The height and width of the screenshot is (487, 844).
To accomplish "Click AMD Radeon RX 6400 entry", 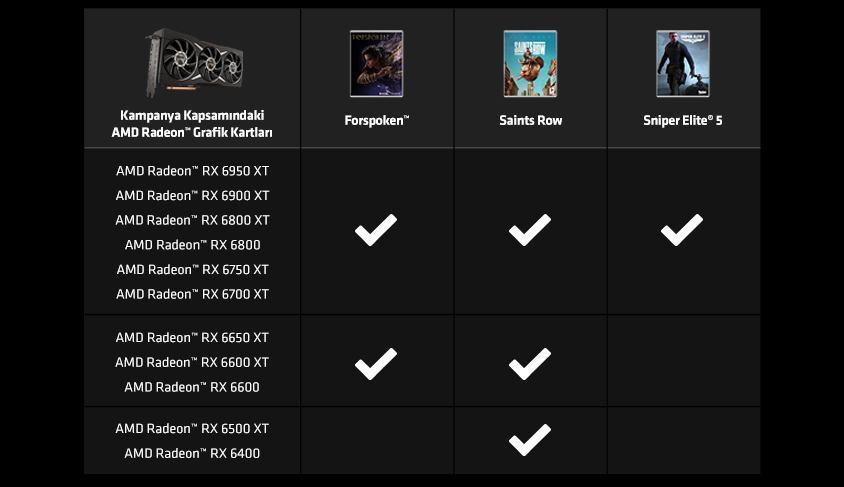I will [x=192, y=453].
